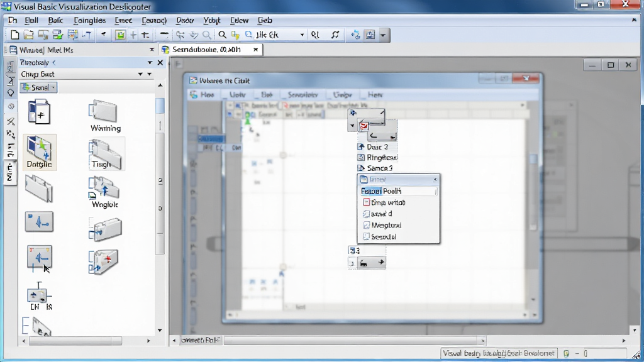The width and height of the screenshot is (644, 362).
Task: Select the Ringtead list item
Action: 377,158
